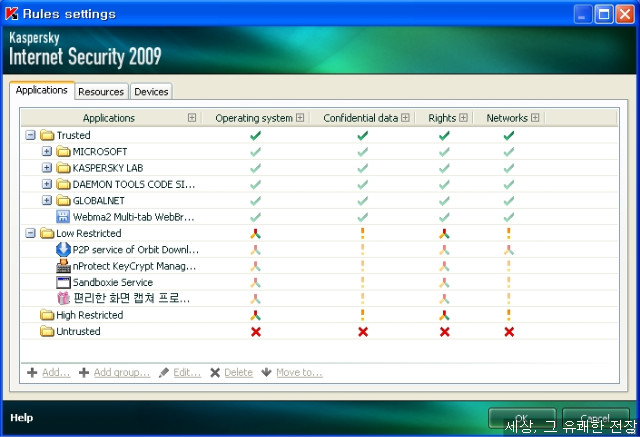
Task: Click the Orbit Downloader P2P icon
Action: [63, 249]
